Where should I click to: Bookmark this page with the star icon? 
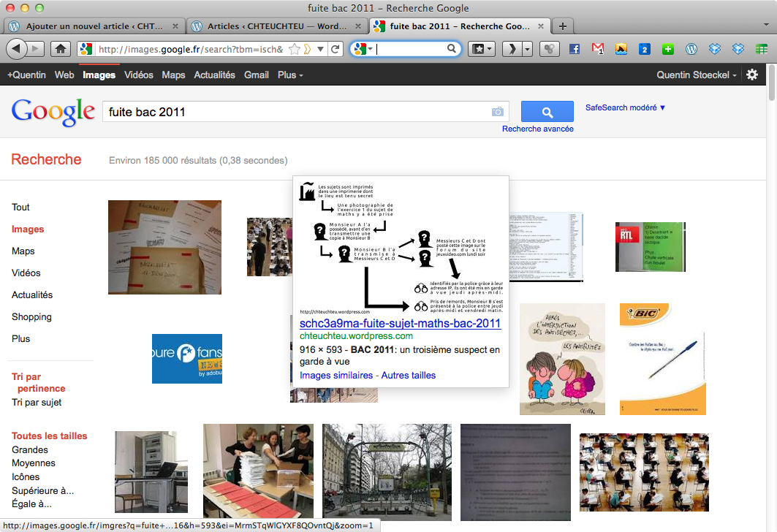coord(295,49)
